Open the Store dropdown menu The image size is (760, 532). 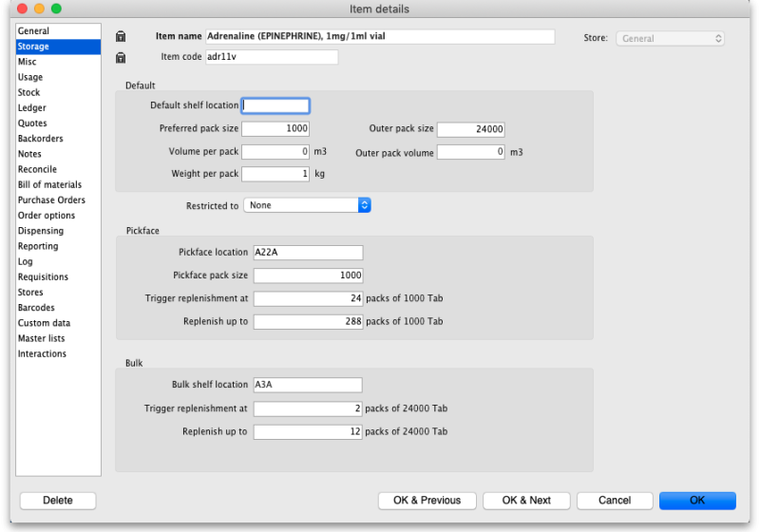point(670,39)
